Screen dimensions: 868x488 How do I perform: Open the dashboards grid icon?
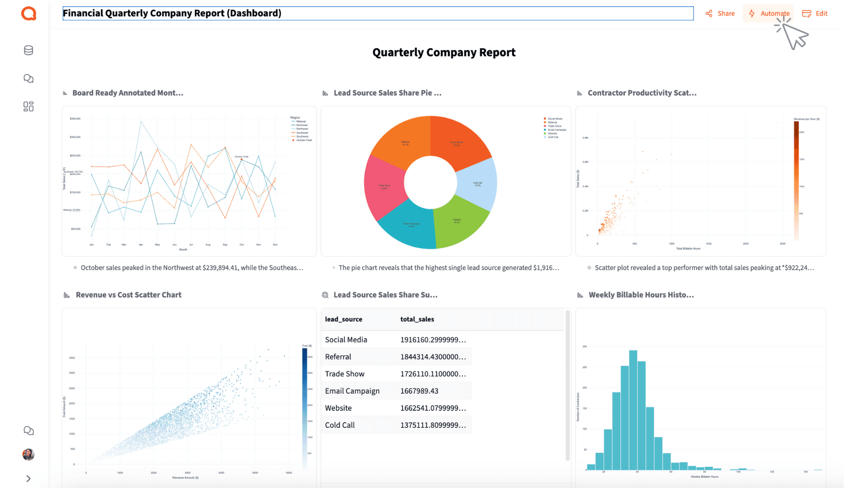28,107
